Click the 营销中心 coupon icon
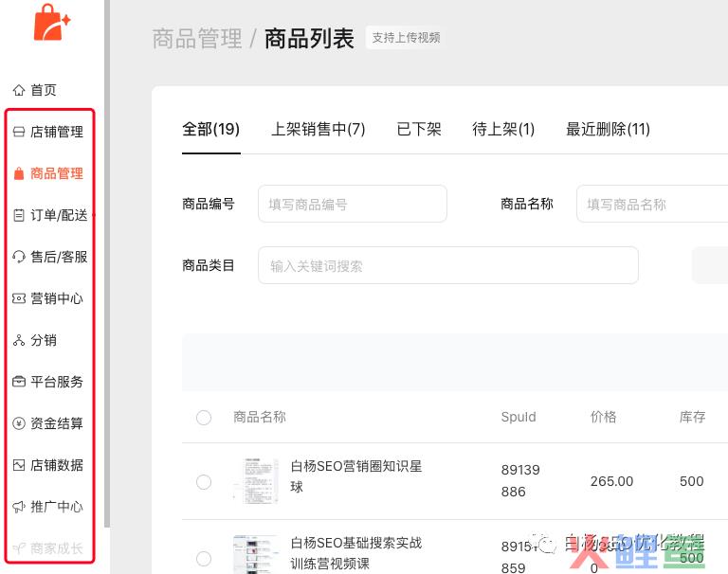 (19, 298)
